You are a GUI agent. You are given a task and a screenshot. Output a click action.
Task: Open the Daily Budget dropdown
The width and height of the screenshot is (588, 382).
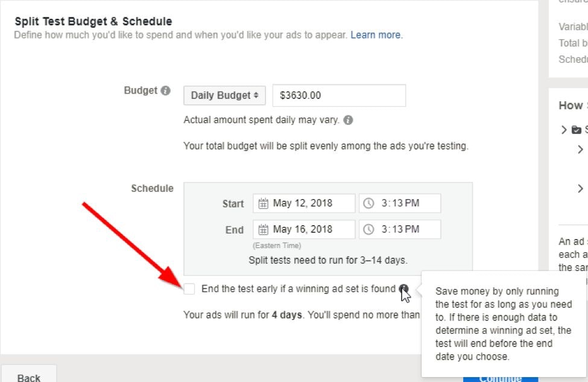coord(224,95)
